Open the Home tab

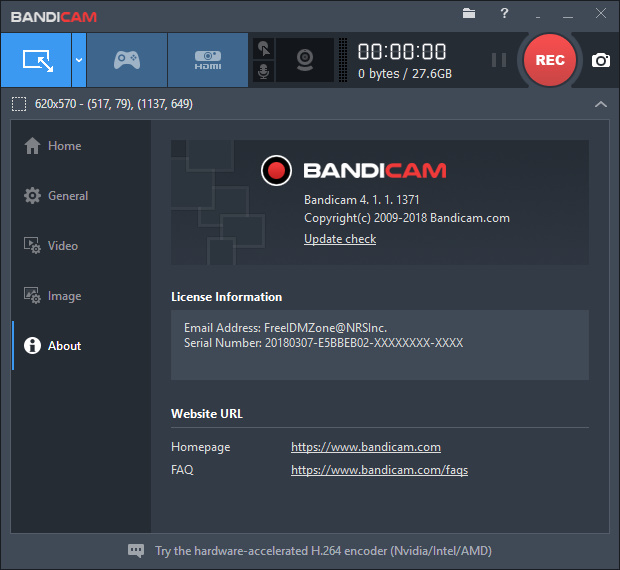click(x=81, y=146)
